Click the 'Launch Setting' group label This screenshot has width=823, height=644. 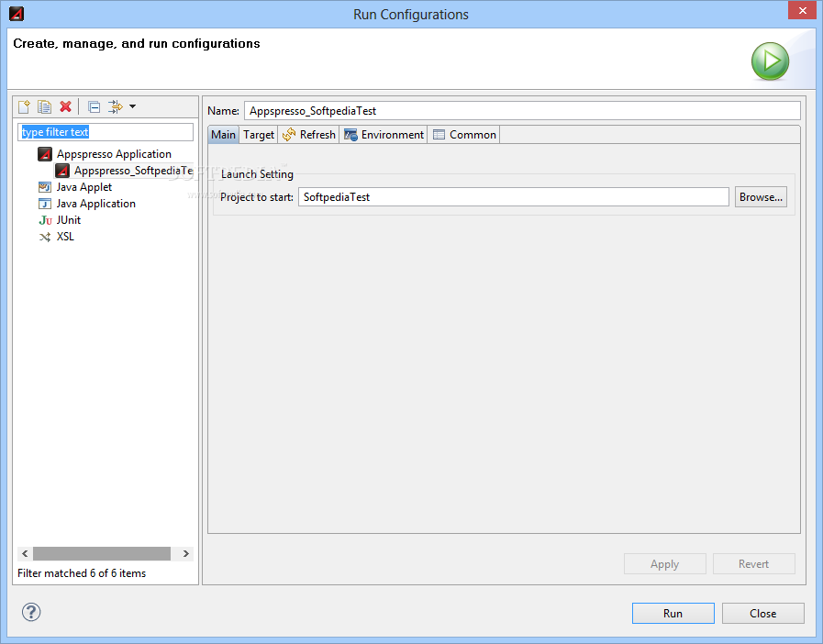(x=257, y=174)
